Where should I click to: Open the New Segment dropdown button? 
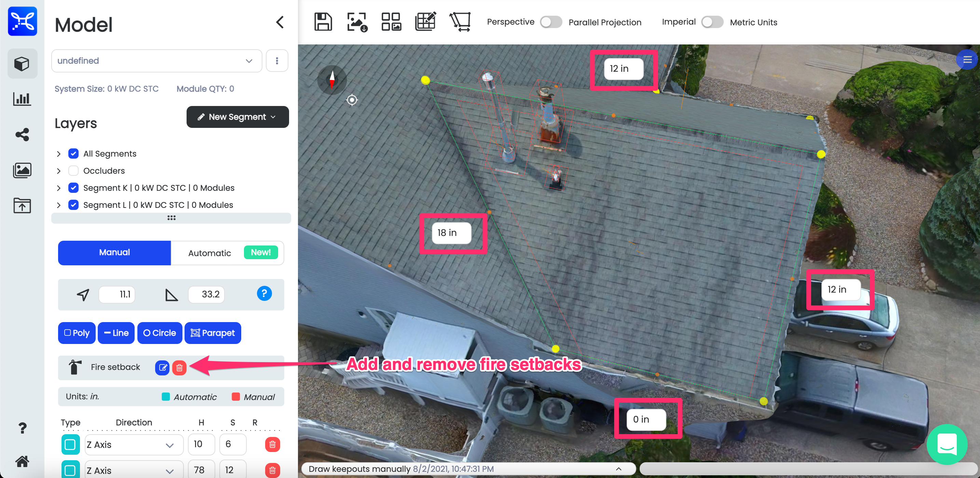pyautogui.click(x=237, y=117)
